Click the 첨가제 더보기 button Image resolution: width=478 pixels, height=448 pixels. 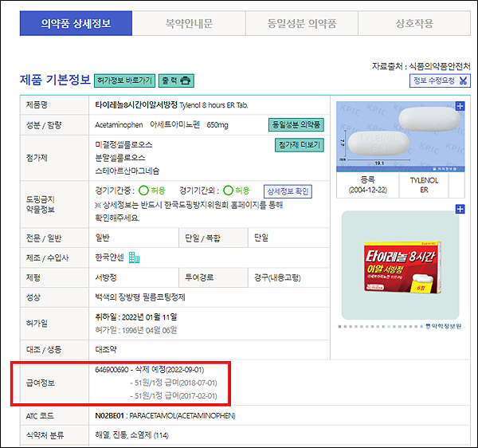(300, 145)
